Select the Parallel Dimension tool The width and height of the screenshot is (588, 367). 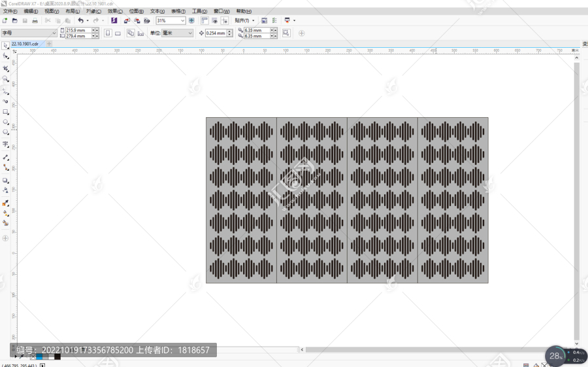pos(5,158)
